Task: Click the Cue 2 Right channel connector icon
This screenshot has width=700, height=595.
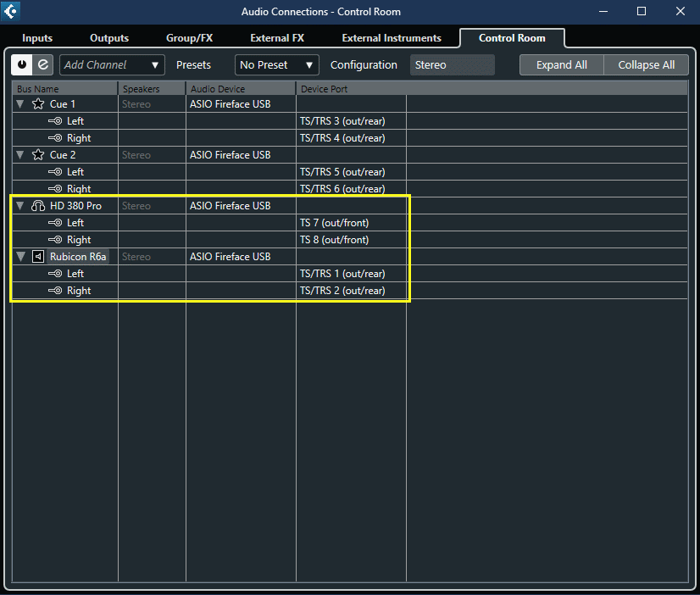Action: click(55, 189)
